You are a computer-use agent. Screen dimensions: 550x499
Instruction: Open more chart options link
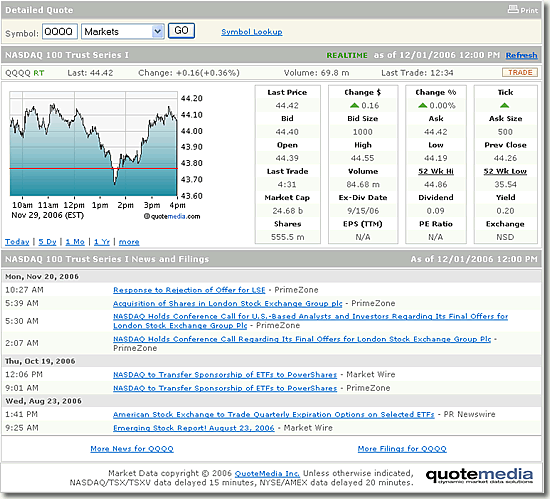129,242
